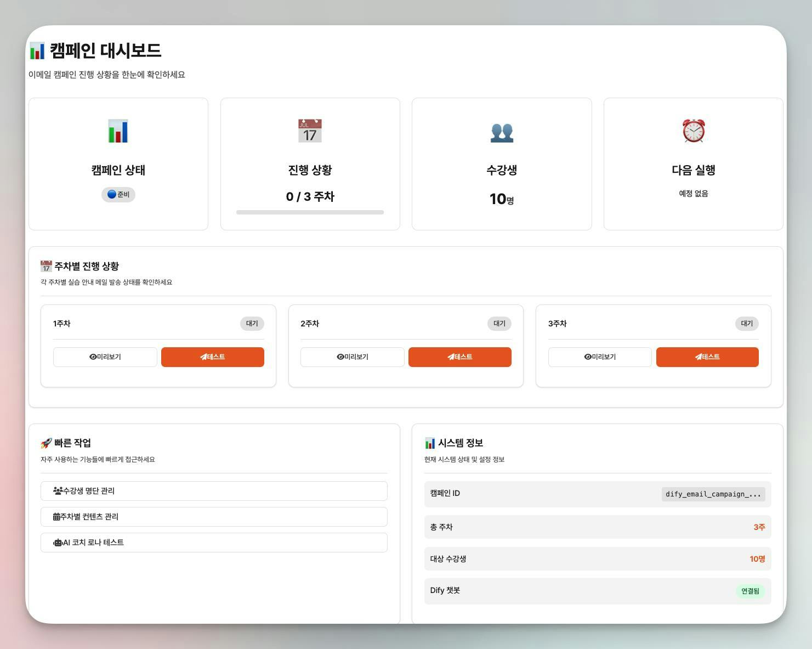
Task: Open 주차별 컨텐츠 관리 quick action
Action: pyautogui.click(x=214, y=517)
